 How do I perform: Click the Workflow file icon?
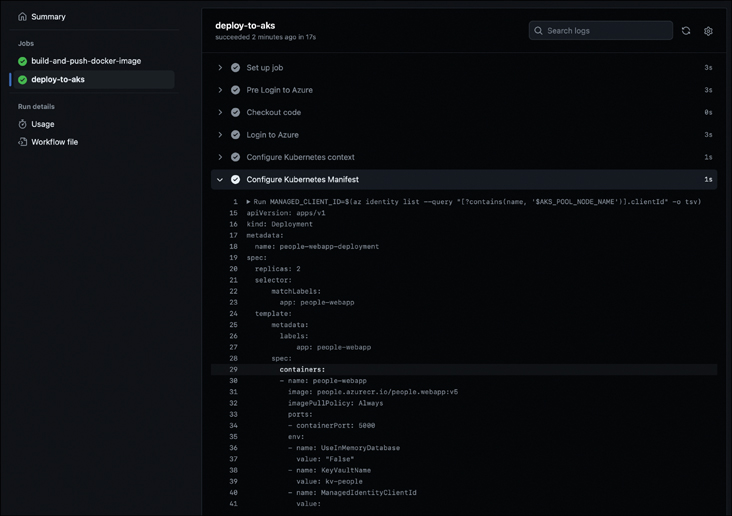tap(23, 142)
